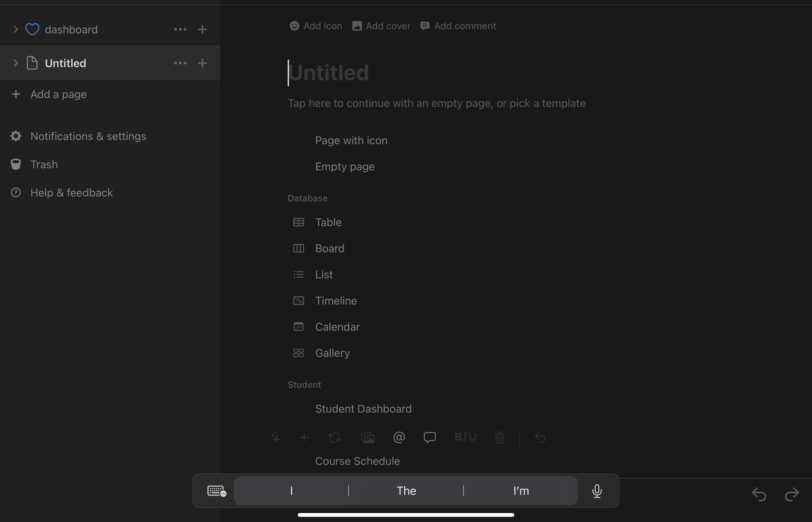Tap the "The" keyboard suggestion
The image size is (812, 522).
[x=406, y=491]
